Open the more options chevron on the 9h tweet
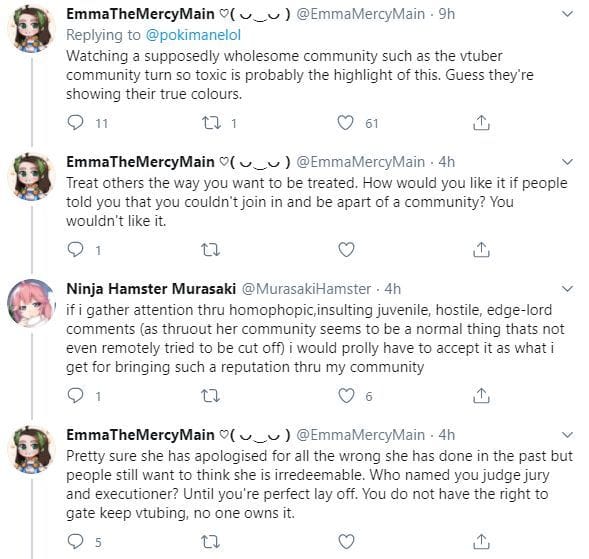Screen dimensions: 589x559 click(567, 14)
